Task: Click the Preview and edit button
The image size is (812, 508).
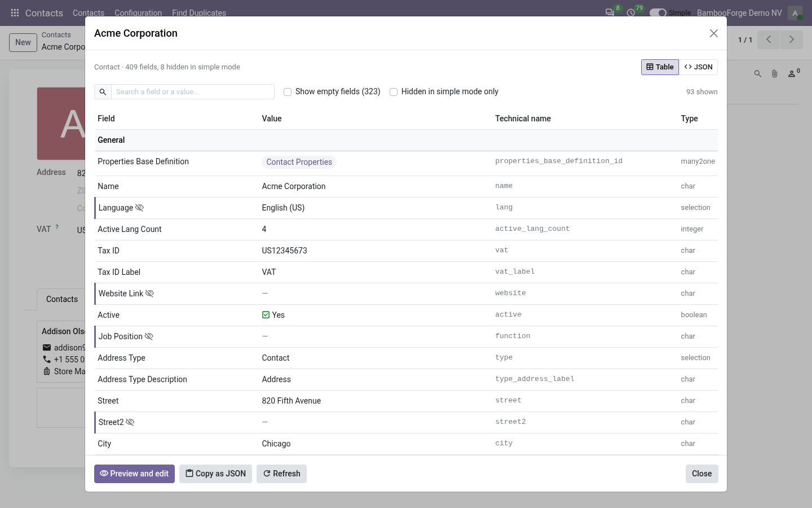Action: tap(134, 474)
